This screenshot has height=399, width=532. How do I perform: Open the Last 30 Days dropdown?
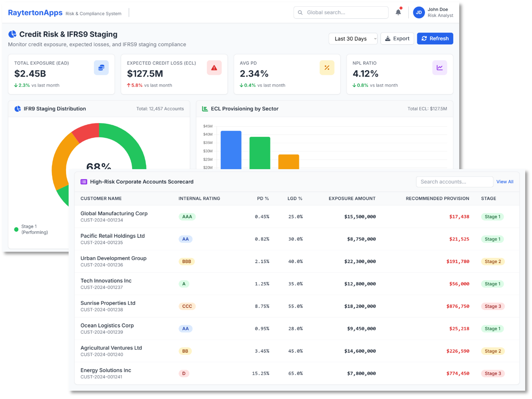tap(353, 38)
